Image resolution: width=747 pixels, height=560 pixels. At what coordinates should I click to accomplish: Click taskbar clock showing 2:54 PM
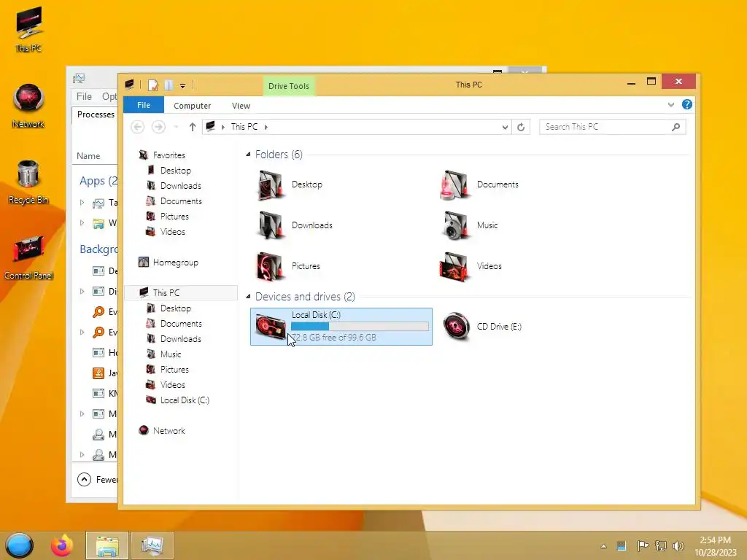point(715,546)
